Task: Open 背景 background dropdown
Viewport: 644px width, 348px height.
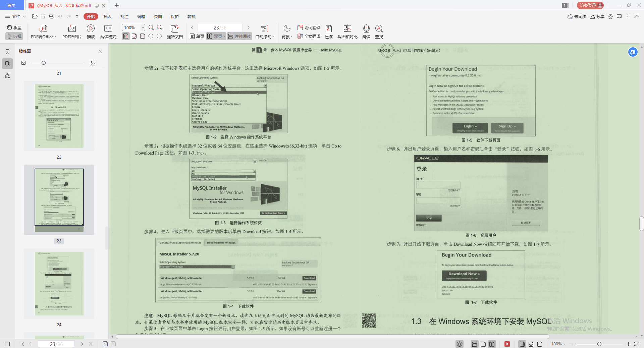Action: point(287,32)
